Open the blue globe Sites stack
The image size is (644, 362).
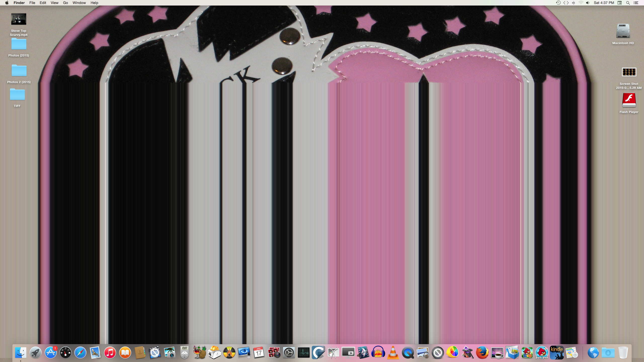pos(593,352)
